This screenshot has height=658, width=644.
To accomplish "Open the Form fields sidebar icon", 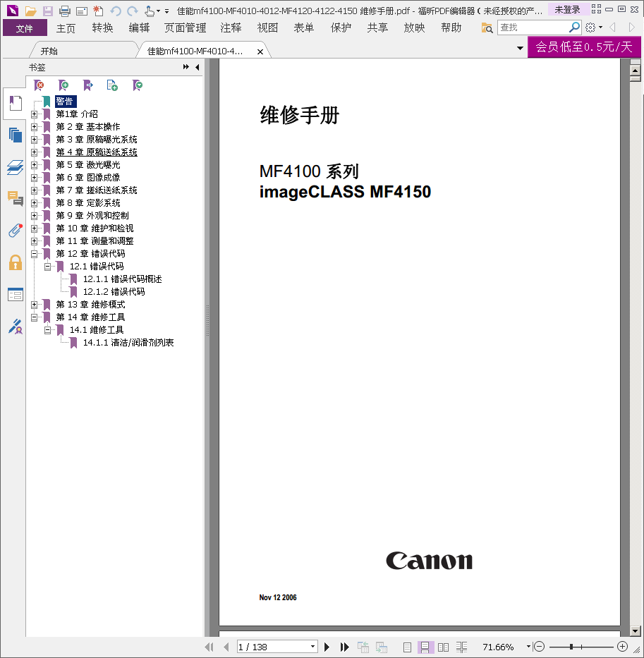I will [15, 295].
